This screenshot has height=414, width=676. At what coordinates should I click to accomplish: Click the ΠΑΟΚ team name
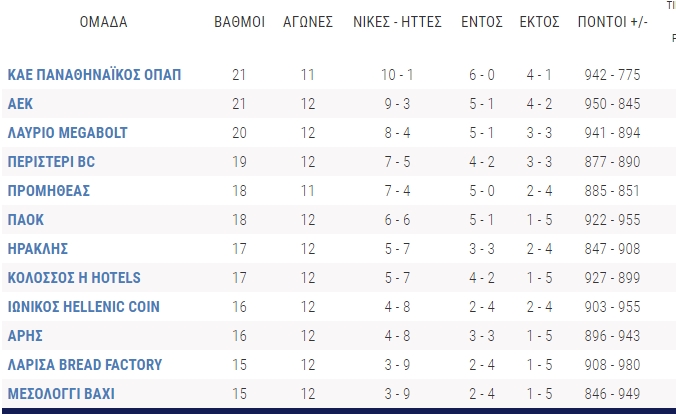click(26, 220)
